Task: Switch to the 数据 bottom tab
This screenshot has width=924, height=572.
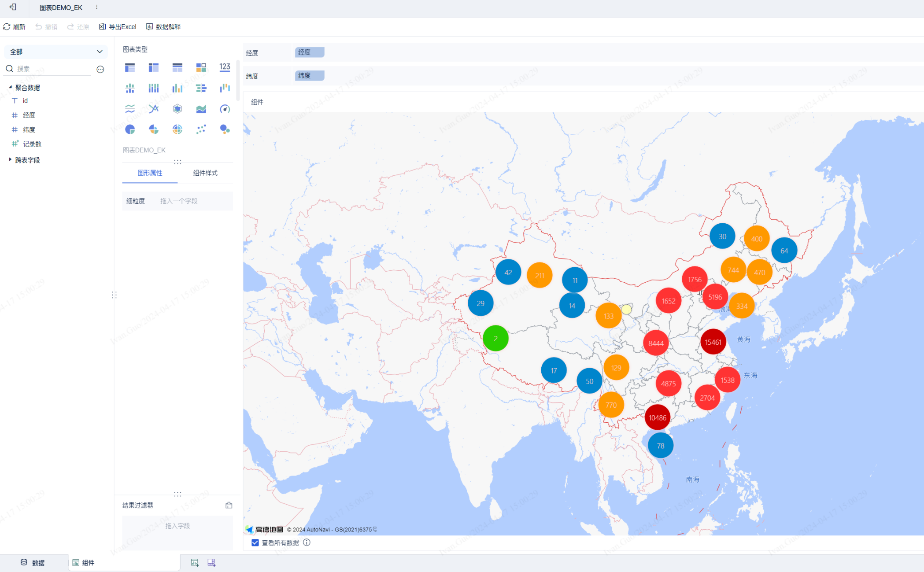Action: 33,563
